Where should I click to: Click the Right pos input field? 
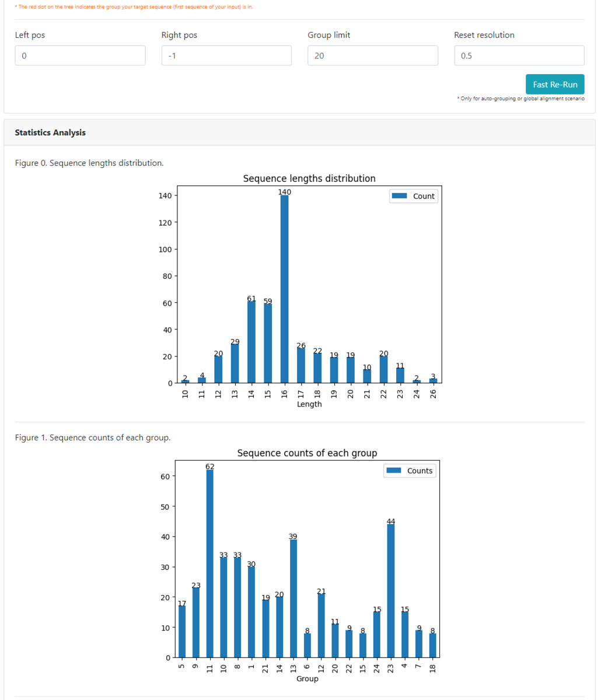click(x=226, y=55)
